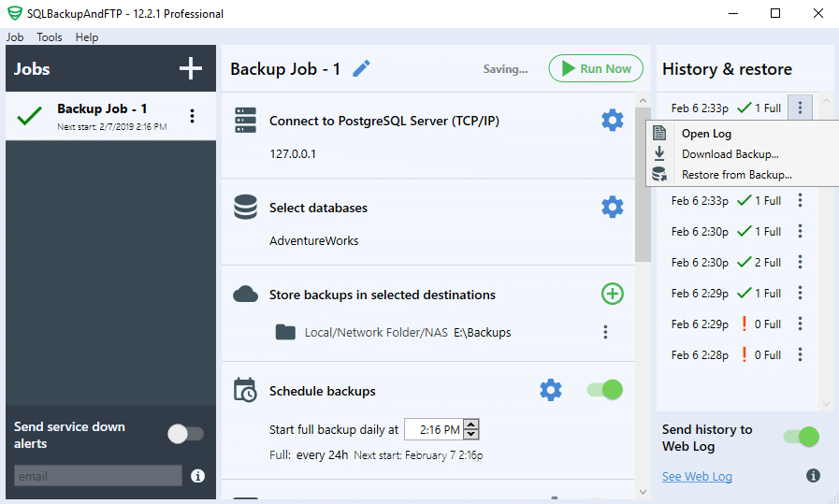Image resolution: width=839 pixels, height=504 pixels.
Task: Click history list scrollbar down arrow
Action: [x=826, y=404]
